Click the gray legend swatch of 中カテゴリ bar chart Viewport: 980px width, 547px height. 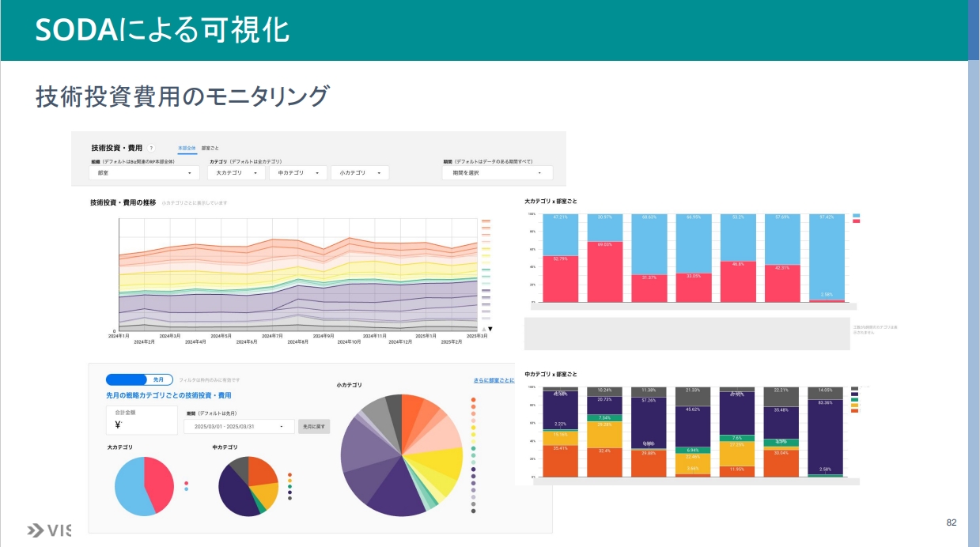click(x=854, y=389)
